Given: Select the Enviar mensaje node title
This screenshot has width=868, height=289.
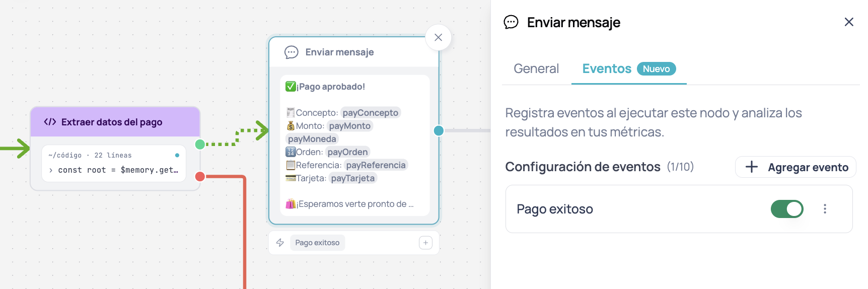Looking at the screenshot, I should (339, 52).
